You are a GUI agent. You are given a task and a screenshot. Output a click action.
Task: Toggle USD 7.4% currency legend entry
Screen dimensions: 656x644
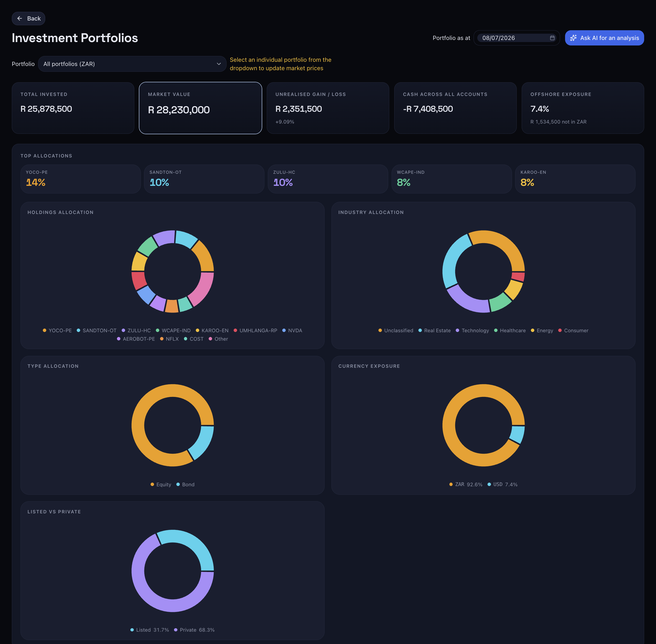coord(502,484)
